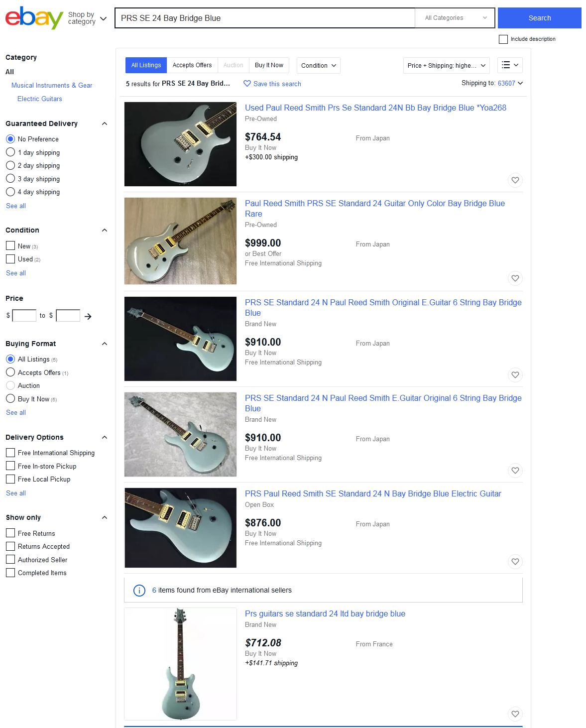Check the Free Returns filter
This screenshot has height=728, width=586.
point(10,533)
